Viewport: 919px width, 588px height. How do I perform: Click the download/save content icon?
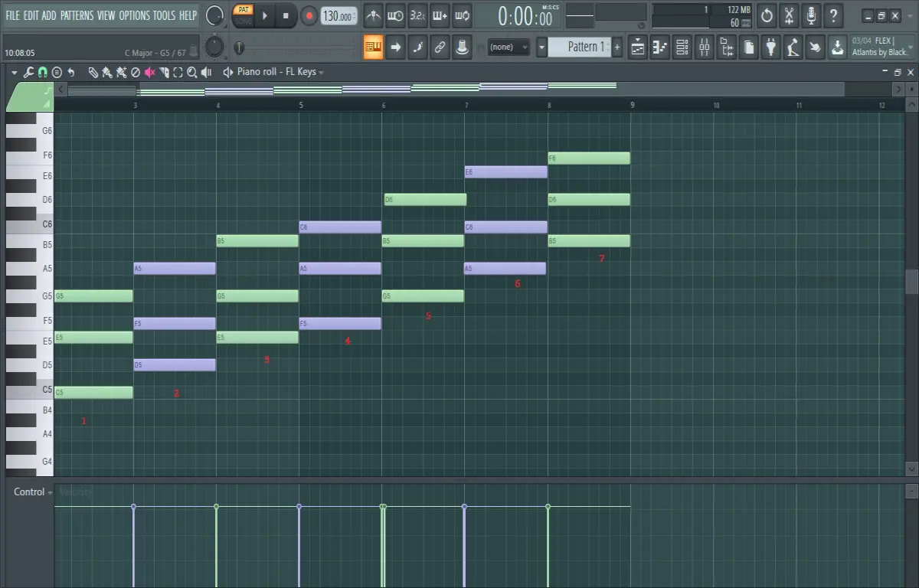pyautogui.click(x=838, y=47)
